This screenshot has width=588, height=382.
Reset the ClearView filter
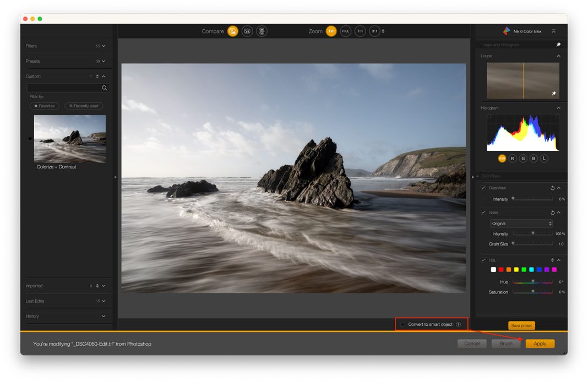552,188
